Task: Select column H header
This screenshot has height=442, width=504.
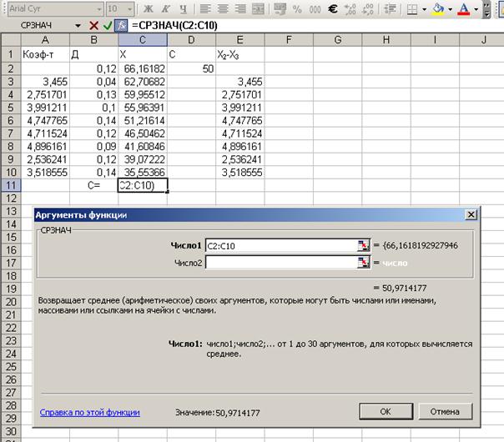Action: point(386,40)
